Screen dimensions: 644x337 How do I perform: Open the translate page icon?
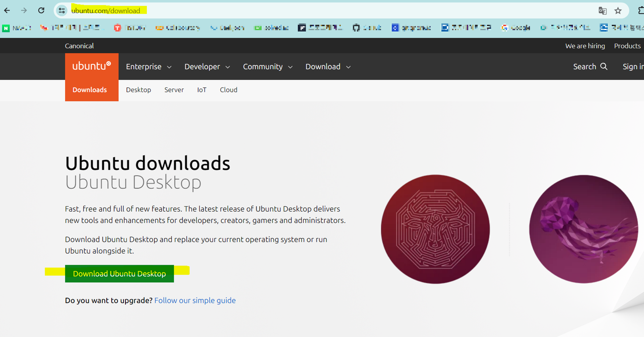602,11
